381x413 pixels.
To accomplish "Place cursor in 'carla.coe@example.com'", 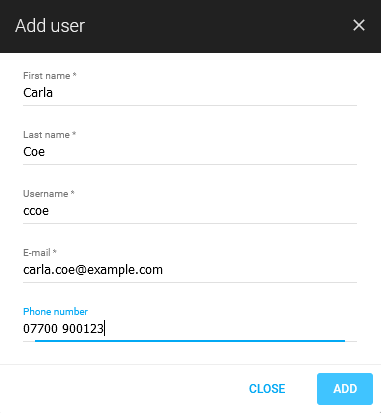I will point(93,270).
